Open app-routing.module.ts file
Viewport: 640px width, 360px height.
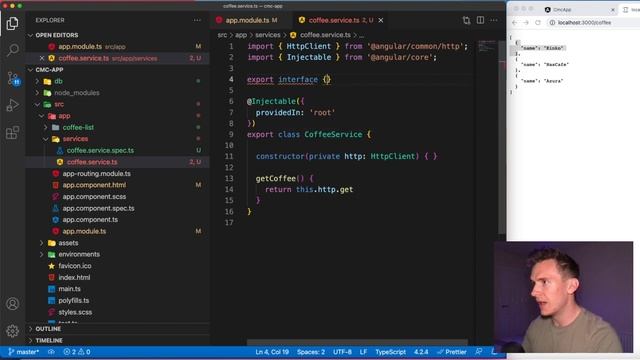click(96, 173)
